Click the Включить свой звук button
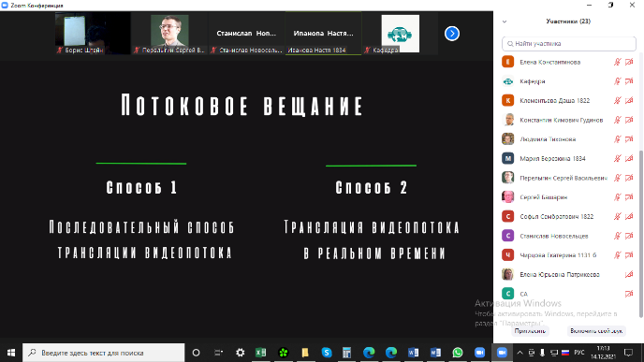Image resolution: width=644 pixels, height=362 pixels. 596,331
